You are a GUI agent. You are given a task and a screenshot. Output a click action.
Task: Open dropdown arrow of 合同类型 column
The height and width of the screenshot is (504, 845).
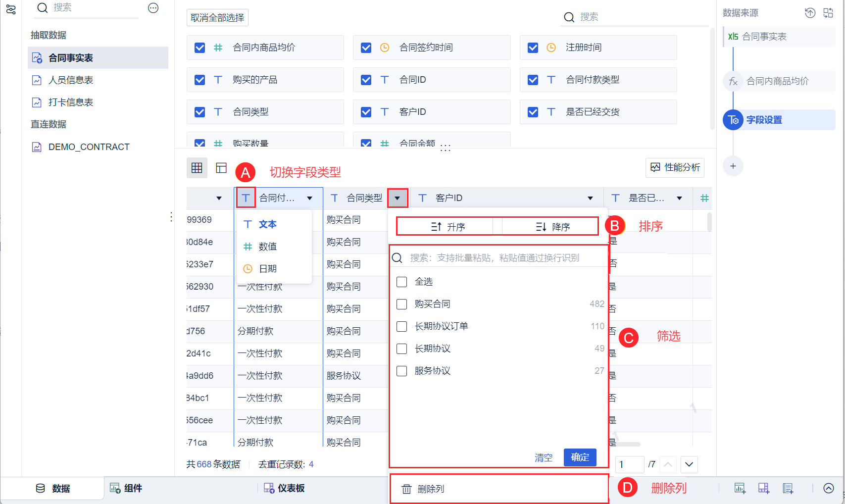click(398, 199)
